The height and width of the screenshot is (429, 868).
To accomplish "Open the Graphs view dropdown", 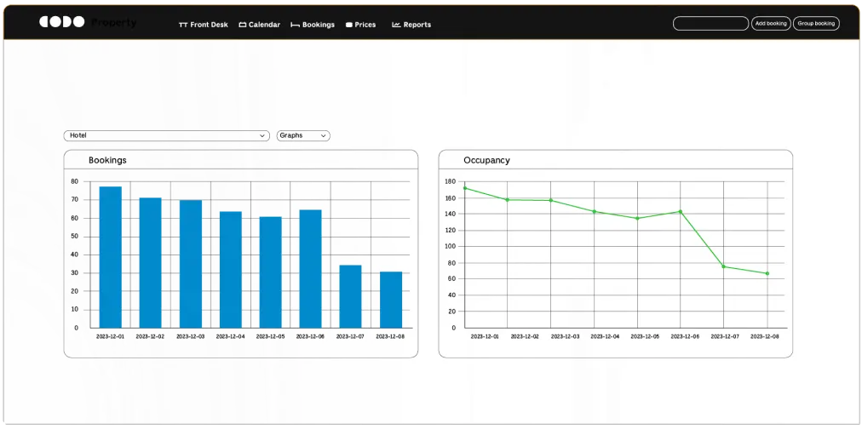I will 303,135.
